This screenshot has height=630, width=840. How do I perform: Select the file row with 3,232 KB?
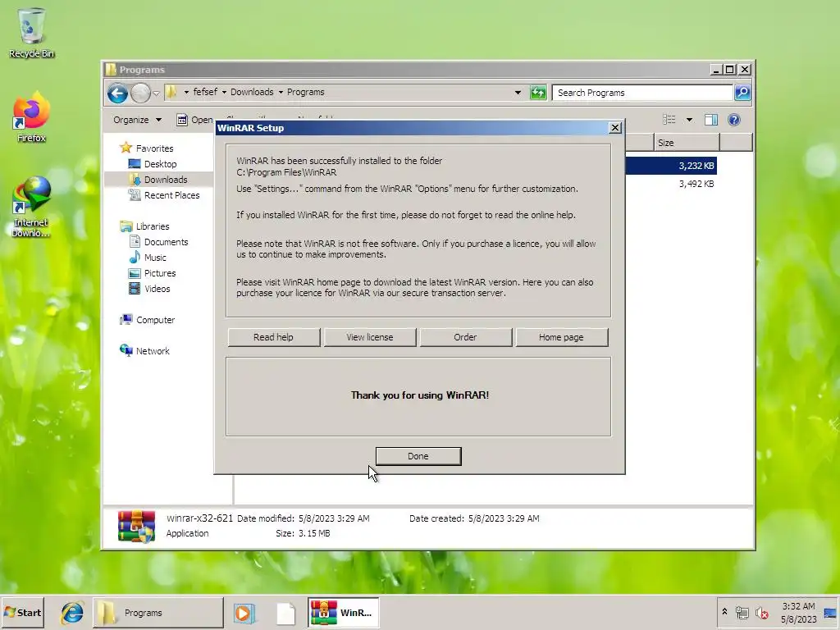671,166
